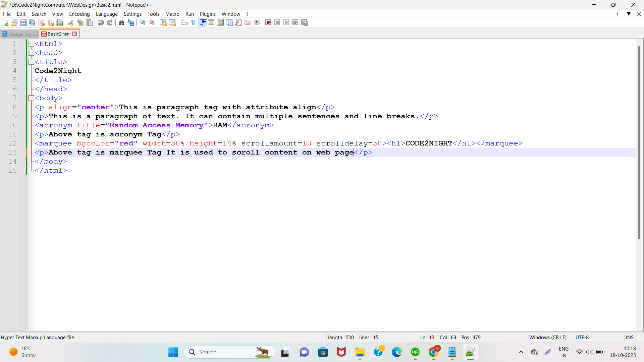Click the Open file toolbar icon

(x=14, y=22)
